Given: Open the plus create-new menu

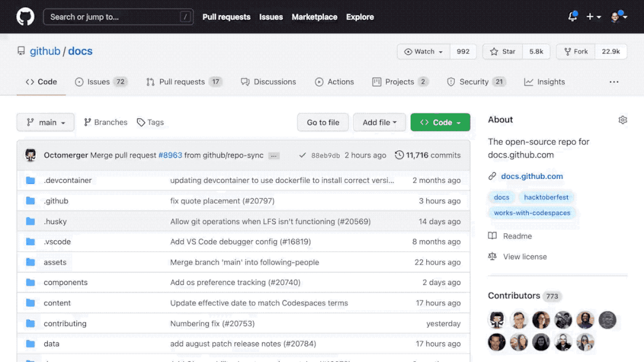Looking at the screenshot, I should click(x=593, y=17).
